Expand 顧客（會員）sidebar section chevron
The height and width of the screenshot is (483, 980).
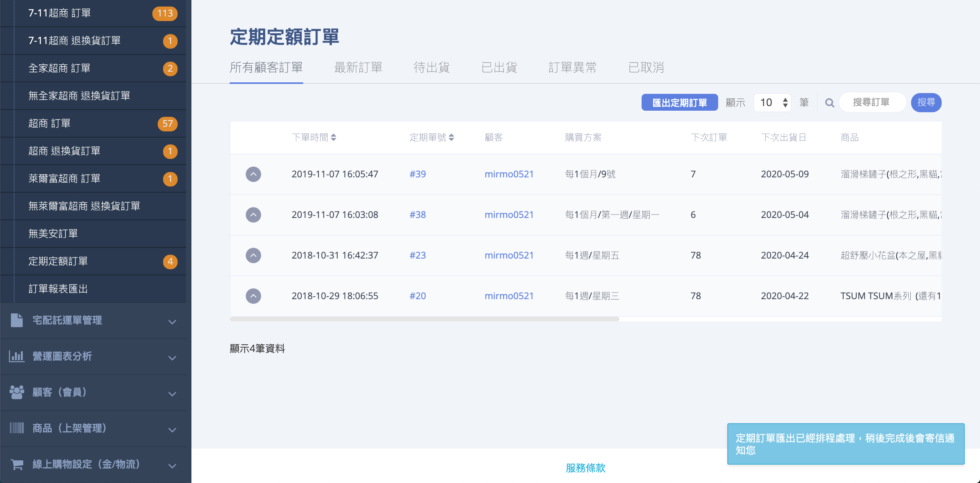(172, 394)
